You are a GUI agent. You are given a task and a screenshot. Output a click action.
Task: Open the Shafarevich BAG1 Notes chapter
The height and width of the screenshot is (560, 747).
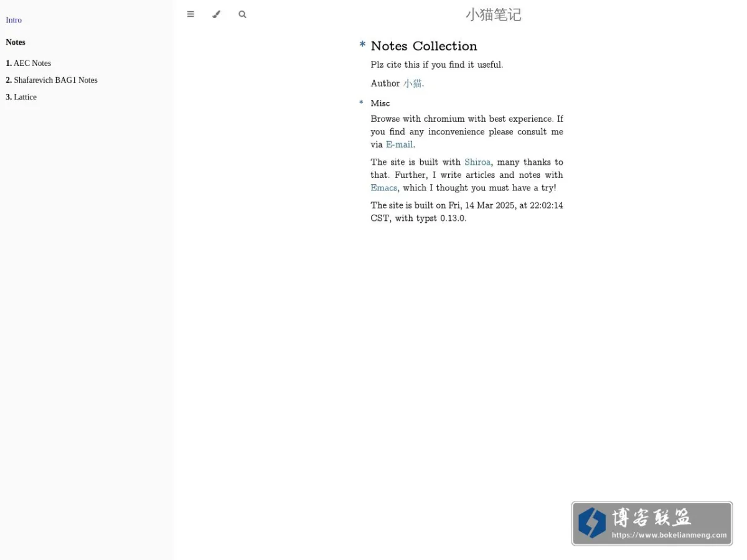point(52,80)
